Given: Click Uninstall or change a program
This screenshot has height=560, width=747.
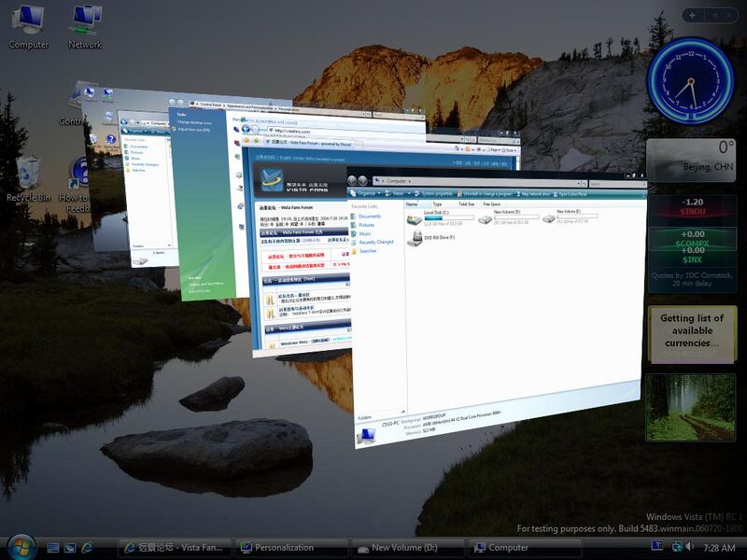Looking at the screenshot, I should click(x=485, y=194).
